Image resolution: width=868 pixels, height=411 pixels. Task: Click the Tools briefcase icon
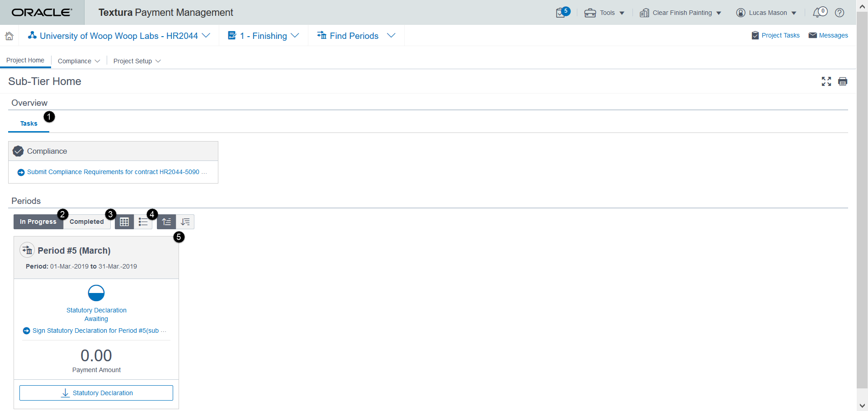(590, 13)
